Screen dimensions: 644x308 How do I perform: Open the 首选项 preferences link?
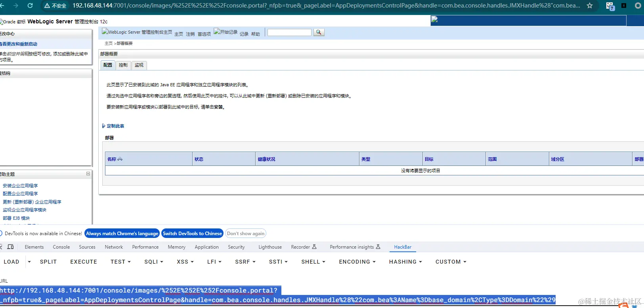click(x=204, y=34)
